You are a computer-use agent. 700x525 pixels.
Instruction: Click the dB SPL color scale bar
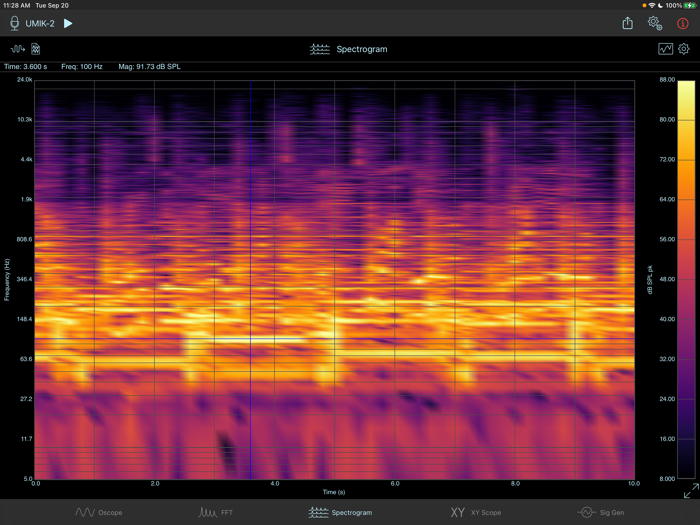[686, 279]
